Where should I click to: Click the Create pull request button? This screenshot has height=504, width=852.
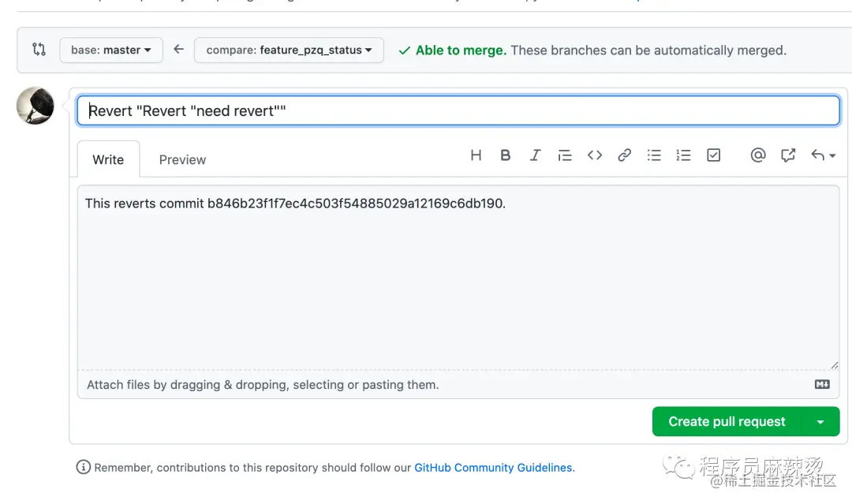[727, 421]
